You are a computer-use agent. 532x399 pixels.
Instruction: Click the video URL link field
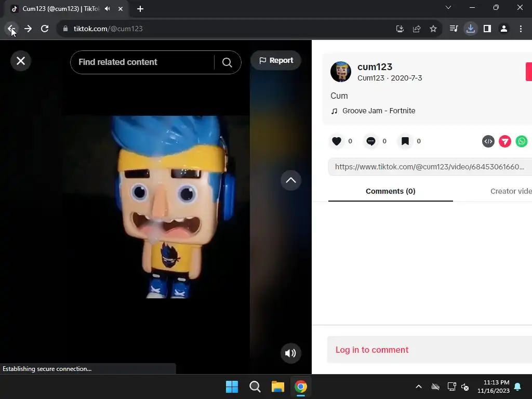click(x=430, y=167)
